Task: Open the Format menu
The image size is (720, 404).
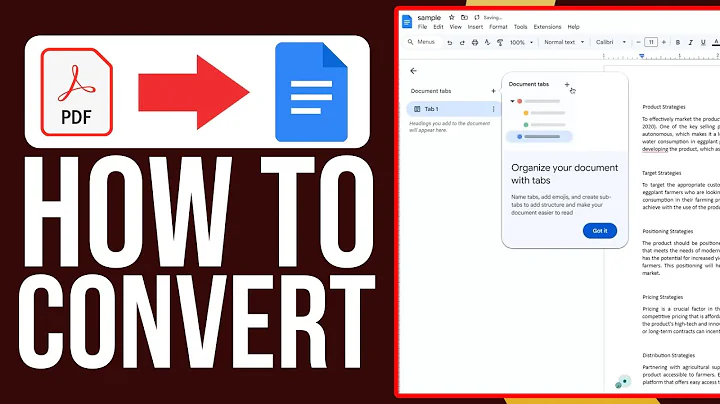Action: [x=498, y=27]
